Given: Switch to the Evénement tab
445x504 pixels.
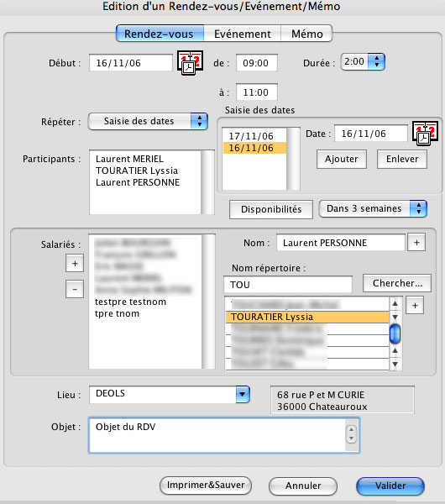Looking at the screenshot, I should pyautogui.click(x=243, y=34).
